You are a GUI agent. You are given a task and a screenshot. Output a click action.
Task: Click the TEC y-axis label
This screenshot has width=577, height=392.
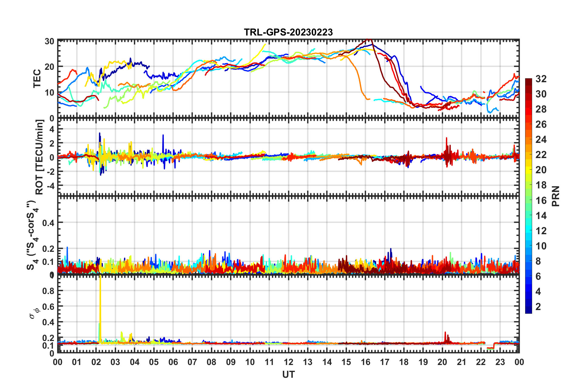click(x=37, y=79)
